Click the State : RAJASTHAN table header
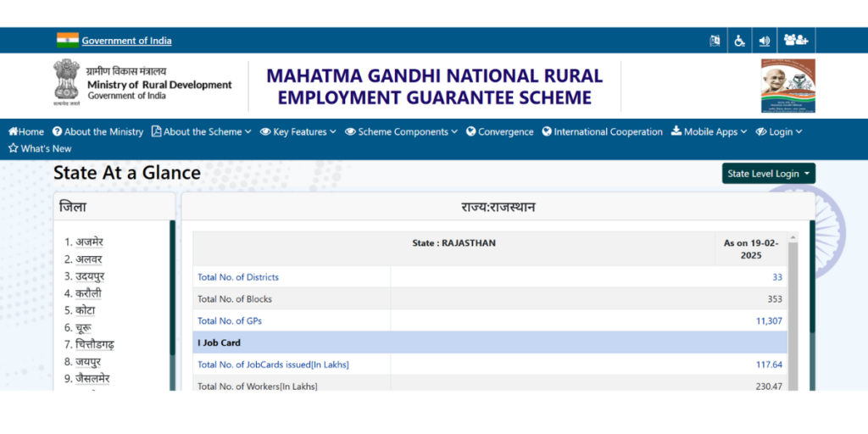 pos(454,242)
